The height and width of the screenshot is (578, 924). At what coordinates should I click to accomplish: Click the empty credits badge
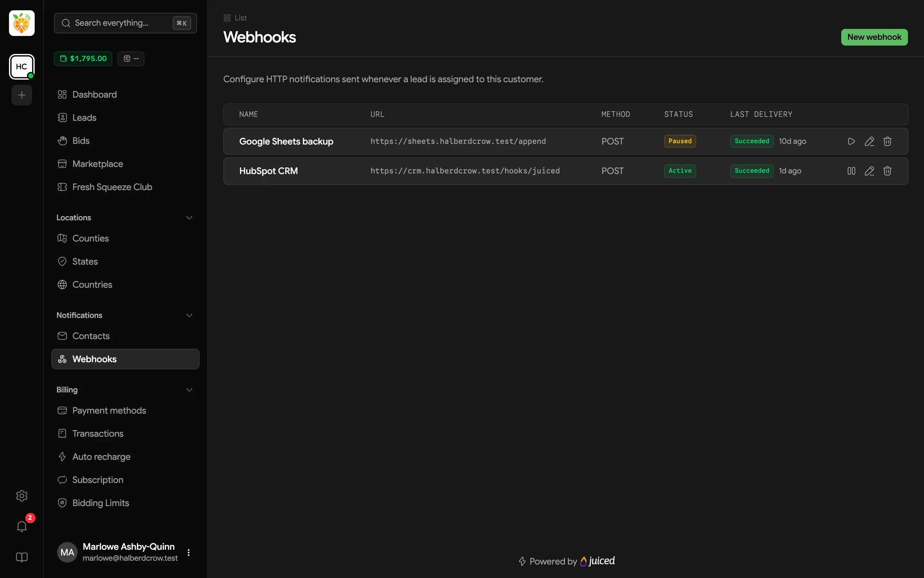pos(131,58)
